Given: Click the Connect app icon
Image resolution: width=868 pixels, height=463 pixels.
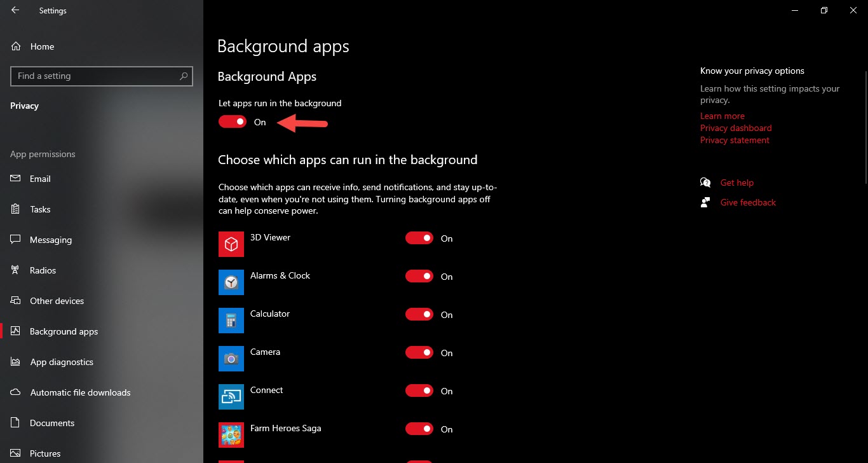Looking at the screenshot, I should [x=231, y=397].
